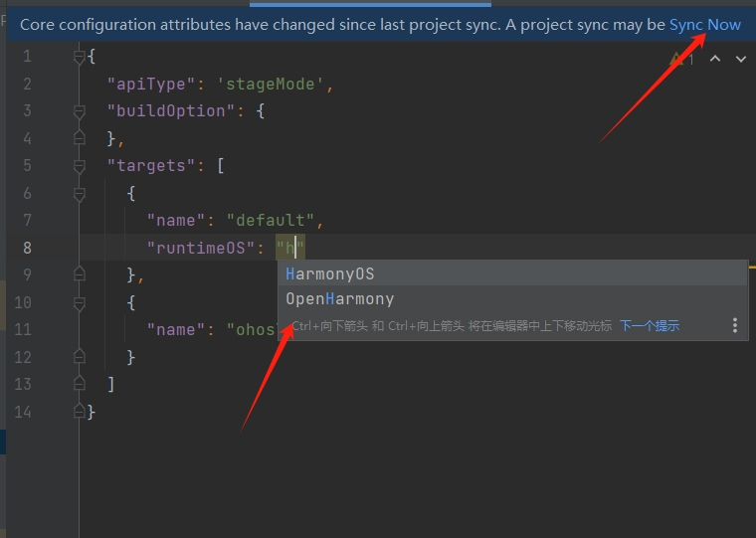Collapse the first target object at line 6
Image resolution: width=756 pixels, height=538 pixels.
click(x=80, y=193)
